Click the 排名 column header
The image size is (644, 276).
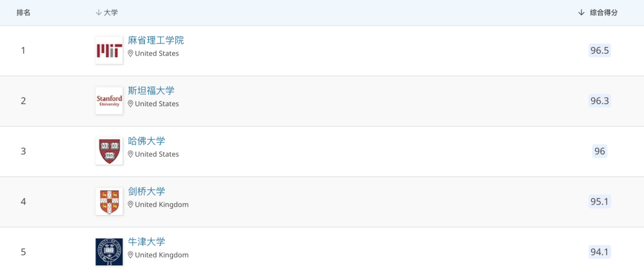(x=23, y=13)
